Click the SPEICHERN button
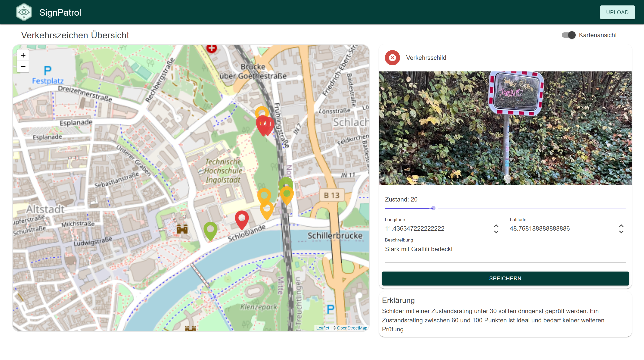The width and height of the screenshot is (644, 360). pos(505,278)
